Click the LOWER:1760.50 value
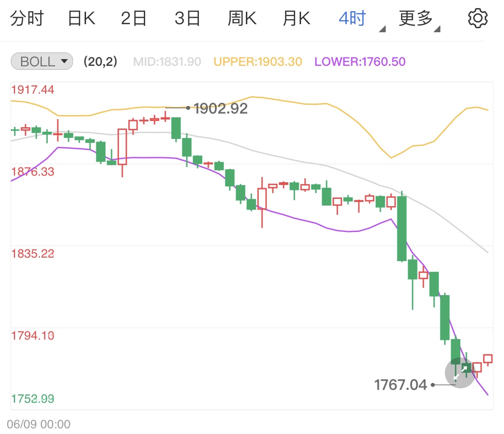 (x=360, y=62)
